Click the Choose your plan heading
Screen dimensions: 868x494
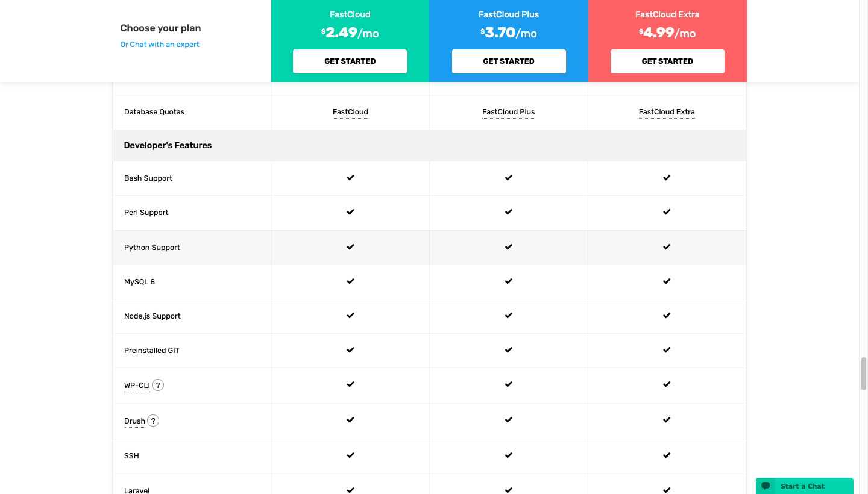pos(160,28)
